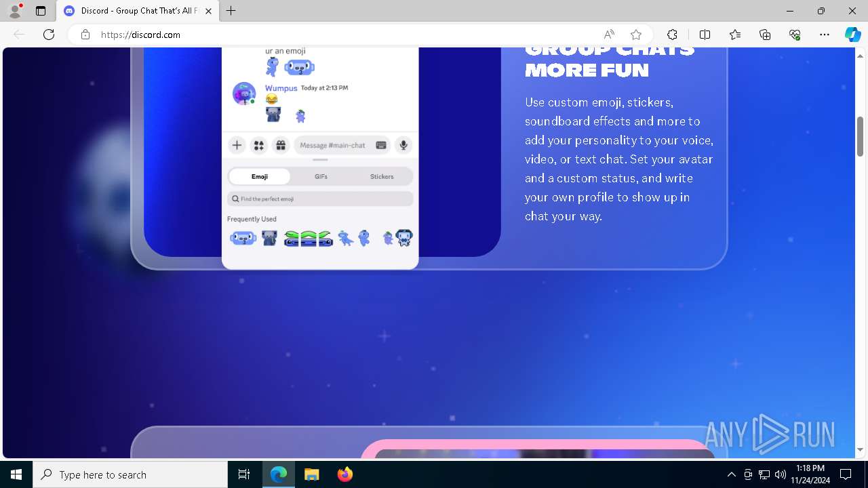
Task: Click the Find the perfect emoji search box
Action: 320,199
